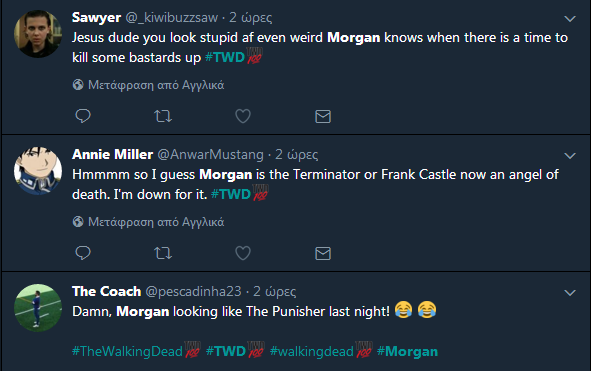Open the options chevron on Sawyer's tweet
Image resolution: width=591 pixels, height=371 pixels.
[x=570, y=18]
